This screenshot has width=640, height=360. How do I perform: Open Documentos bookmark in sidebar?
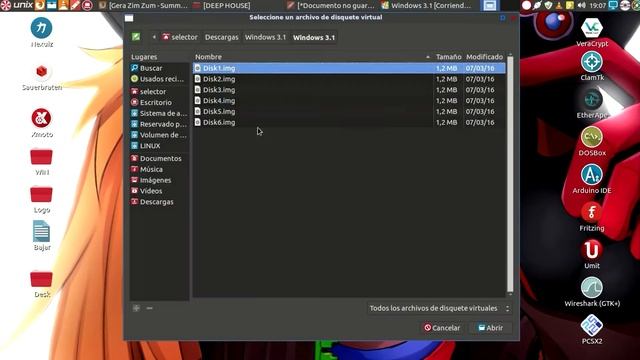(x=159, y=158)
